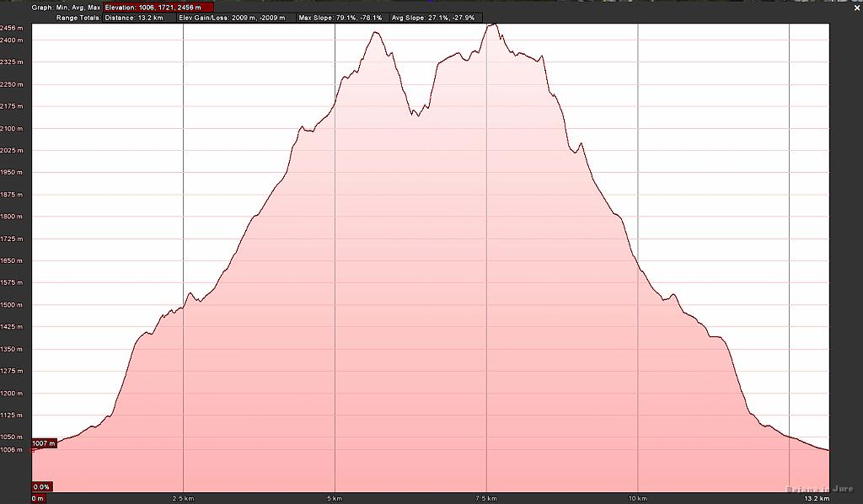Close the elevation profile panel
This screenshot has height=504, width=863.
point(857,8)
